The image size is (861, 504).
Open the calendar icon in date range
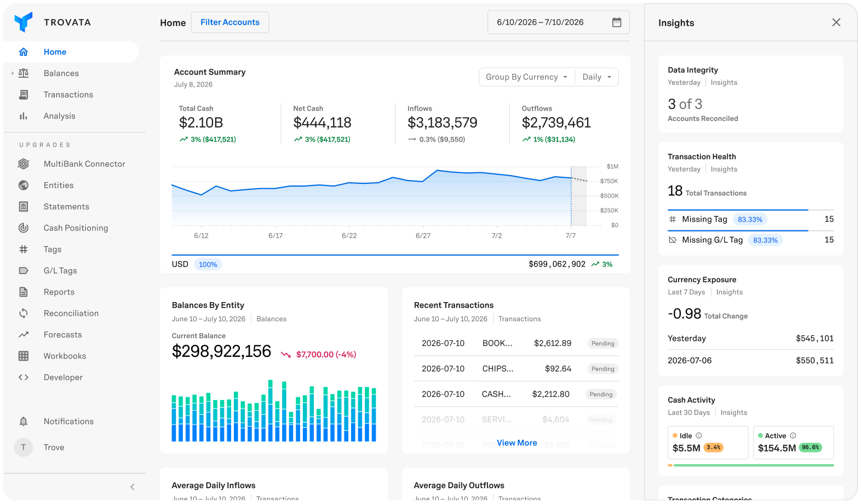(617, 22)
